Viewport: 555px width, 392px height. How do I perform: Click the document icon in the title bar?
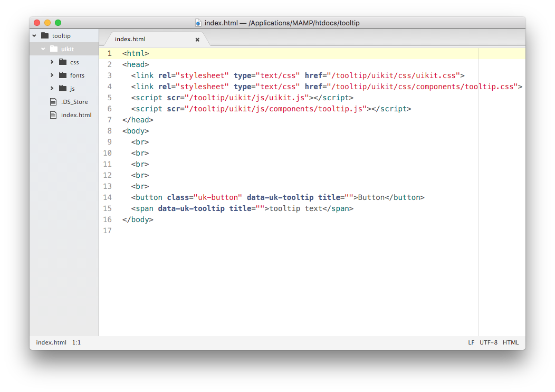click(x=198, y=23)
